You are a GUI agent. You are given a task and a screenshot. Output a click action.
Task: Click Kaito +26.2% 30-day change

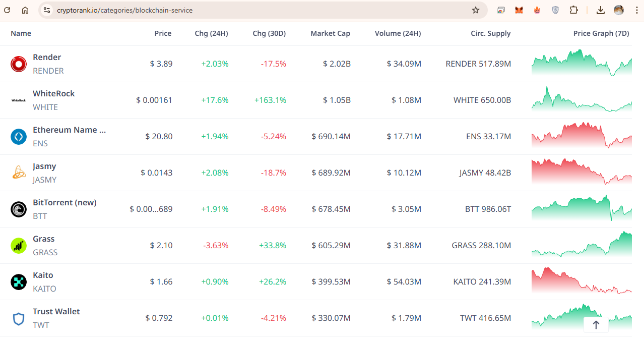click(273, 282)
